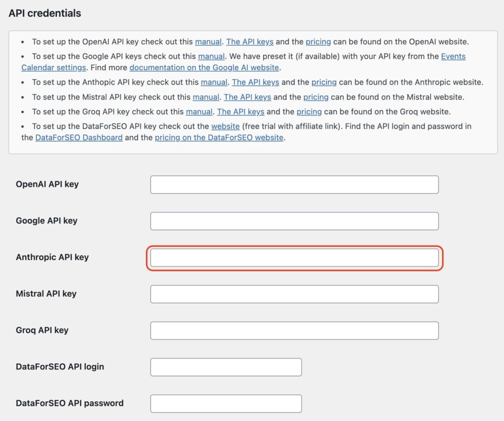Viewport: 504px width, 421px height.
Task: Open the Anthropic pricing link
Action: [324, 82]
